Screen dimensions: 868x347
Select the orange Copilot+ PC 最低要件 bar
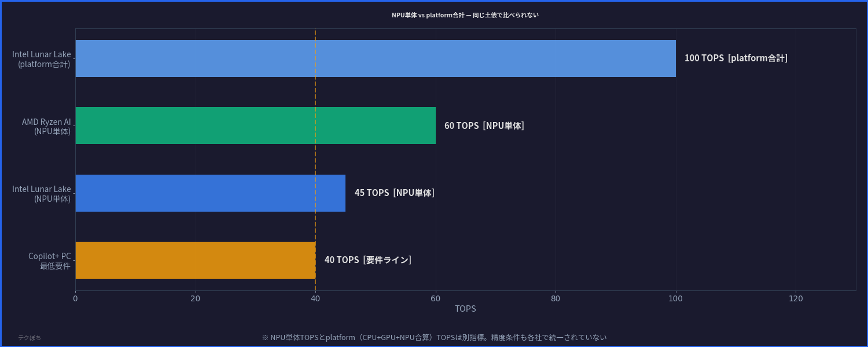point(196,260)
